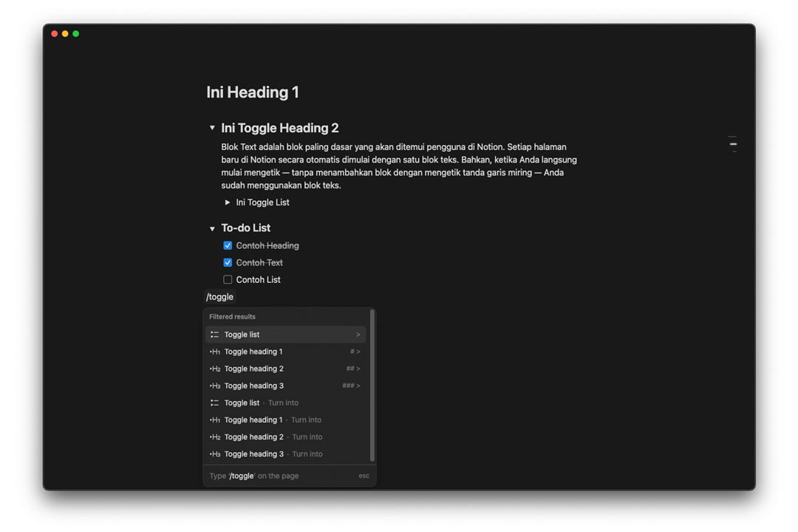Screen dimensions: 798x532
Task: Click the H1 icon beside Toggle heading 1 with # shortcut
Action: pos(214,352)
